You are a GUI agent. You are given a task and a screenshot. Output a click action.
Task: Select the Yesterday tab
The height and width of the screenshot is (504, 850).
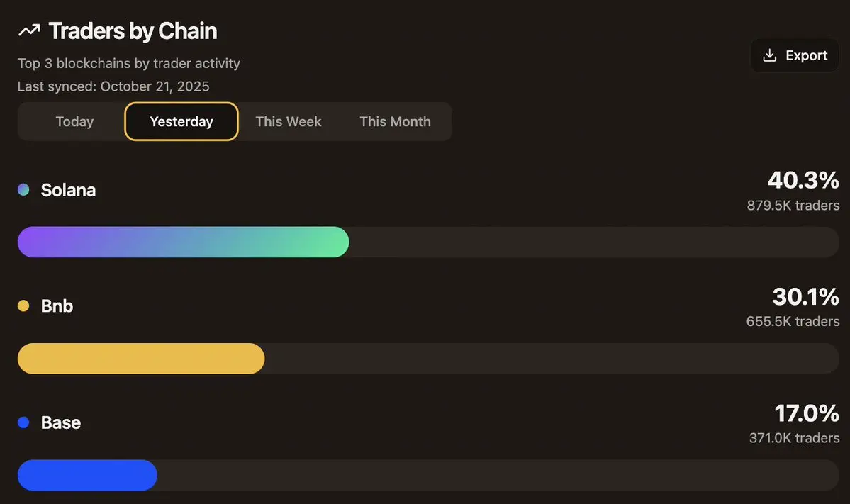click(181, 121)
